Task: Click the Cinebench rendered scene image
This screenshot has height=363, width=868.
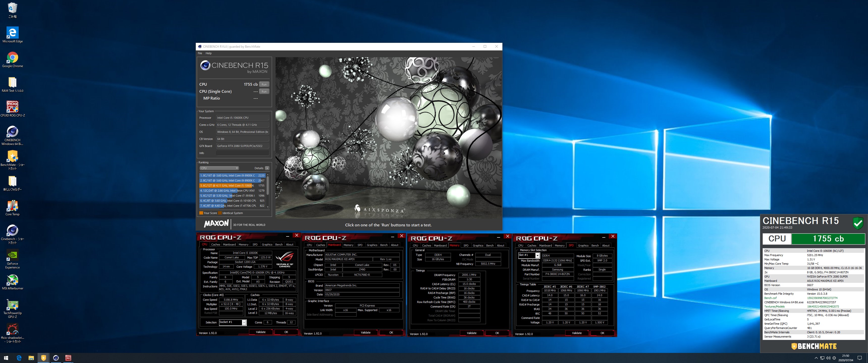Action: 389,138
